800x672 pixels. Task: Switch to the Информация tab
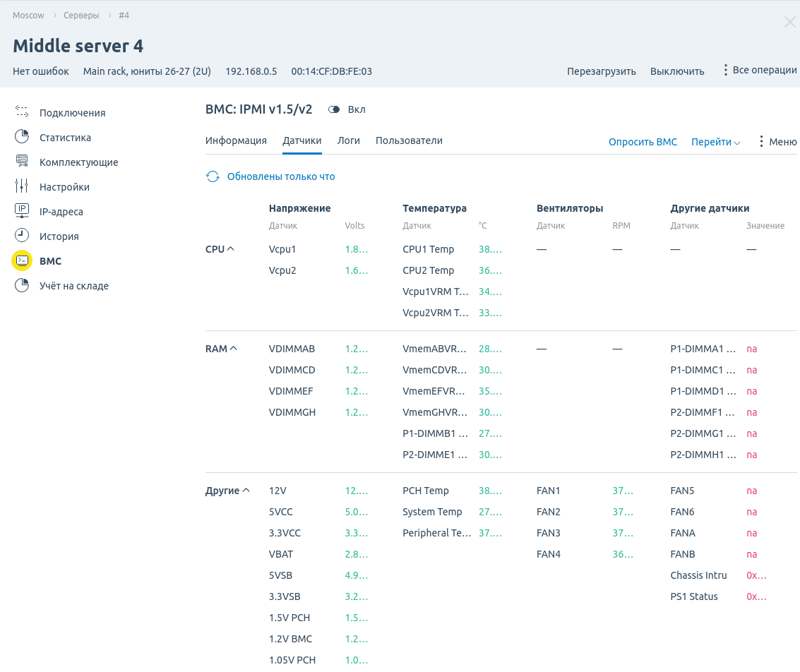click(236, 140)
